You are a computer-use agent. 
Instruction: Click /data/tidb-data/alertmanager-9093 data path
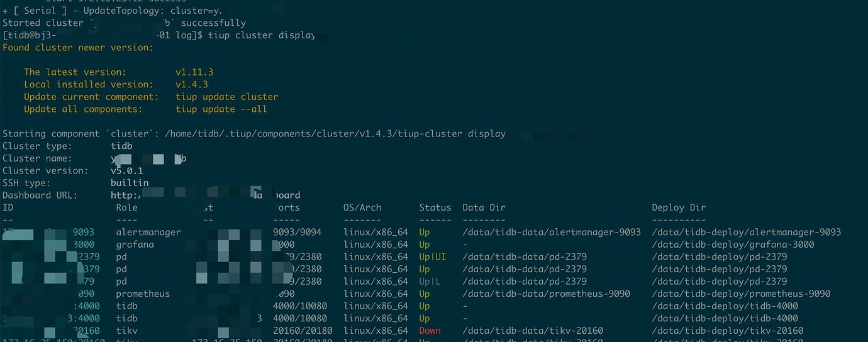tap(552, 232)
